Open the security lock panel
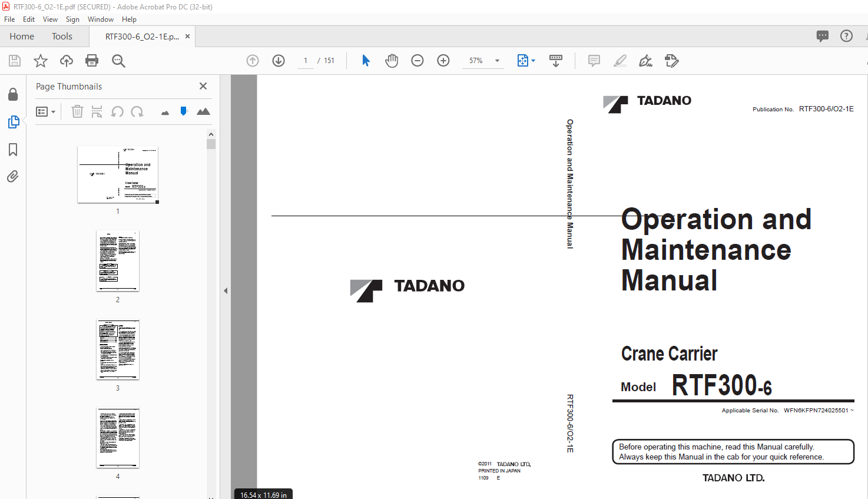868x499 pixels. click(13, 94)
